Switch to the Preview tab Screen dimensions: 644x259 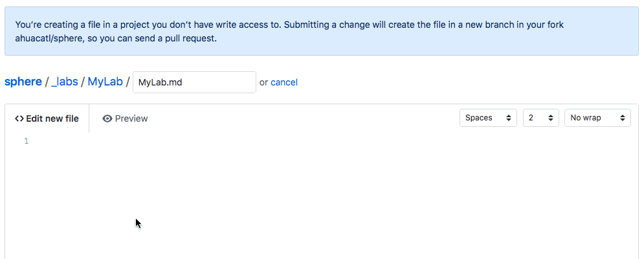pyautogui.click(x=125, y=118)
